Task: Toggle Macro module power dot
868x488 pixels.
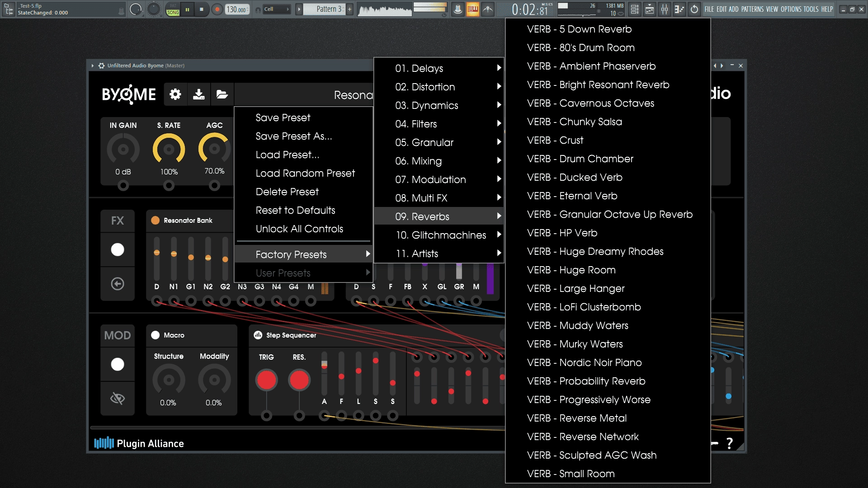Action: point(155,335)
